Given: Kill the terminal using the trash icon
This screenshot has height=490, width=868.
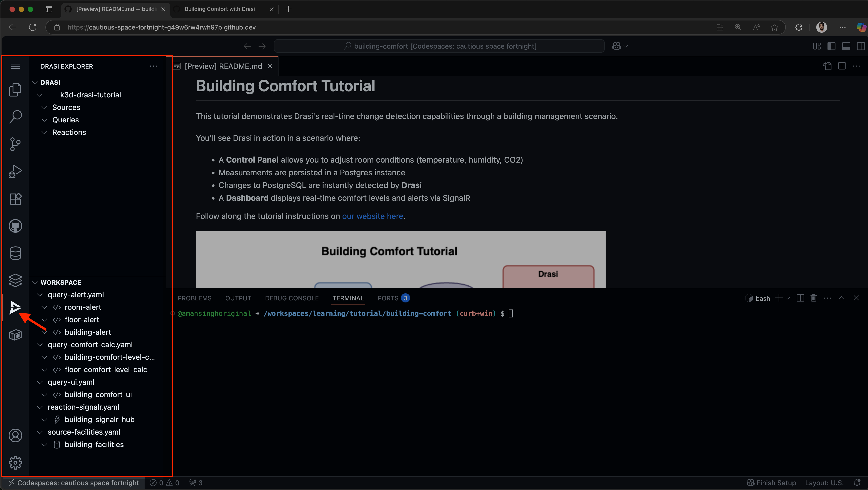Looking at the screenshot, I should coord(814,298).
